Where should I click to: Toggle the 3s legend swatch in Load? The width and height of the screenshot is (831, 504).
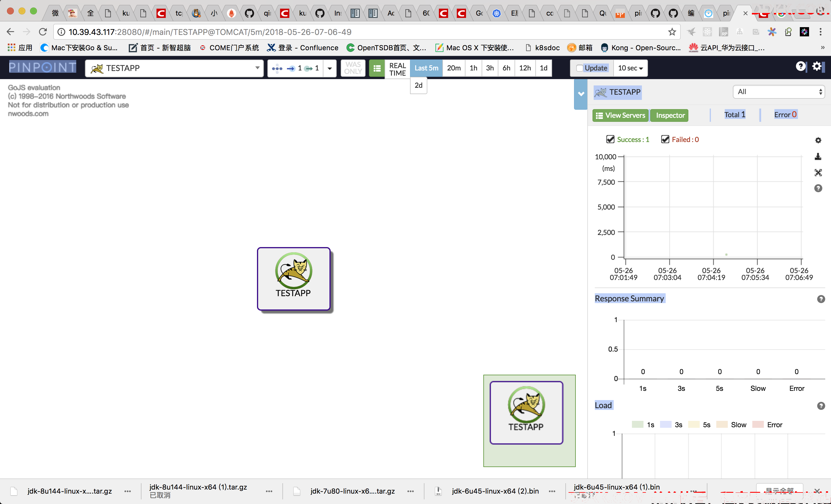tap(666, 424)
